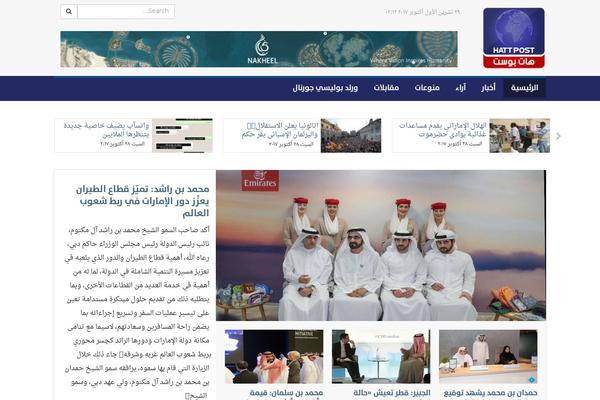Open photo above حمدان بن محمد article
This screenshot has width=600, height=400.
488,356
